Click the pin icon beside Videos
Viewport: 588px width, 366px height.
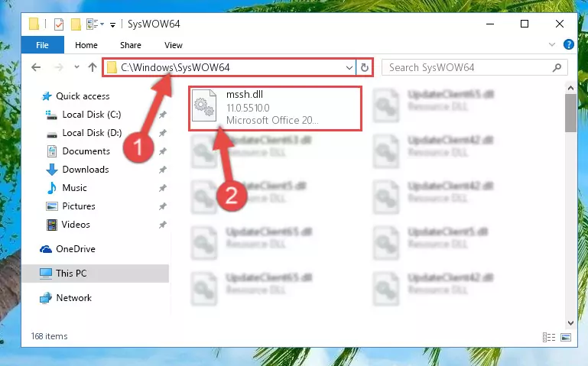point(162,225)
